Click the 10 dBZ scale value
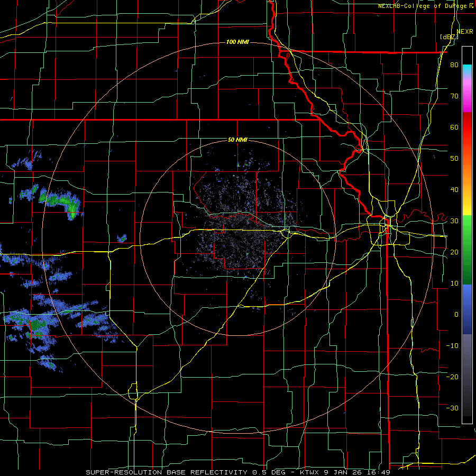 click(x=454, y=283)
